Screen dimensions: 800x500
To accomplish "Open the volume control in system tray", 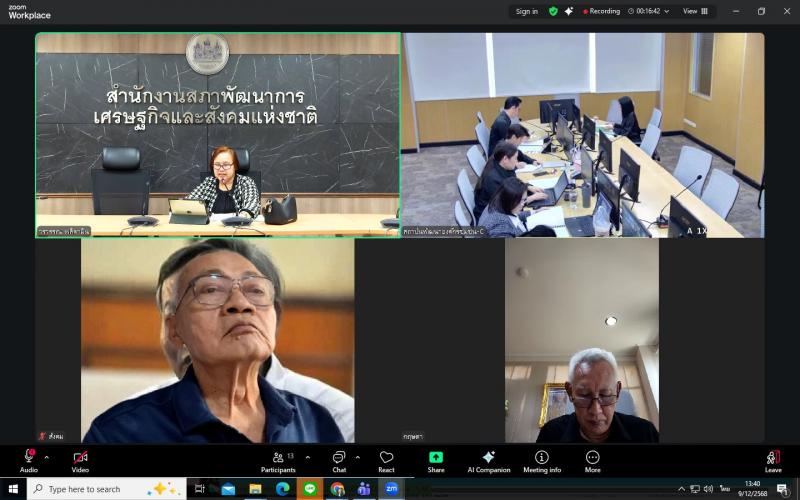I will pyautogui.click(x=708, y=489).
